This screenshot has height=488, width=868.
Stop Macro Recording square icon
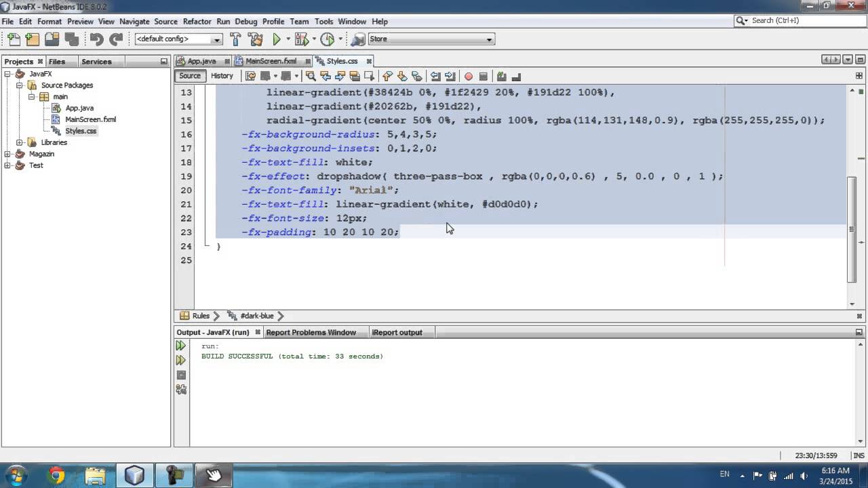[483, 76]
